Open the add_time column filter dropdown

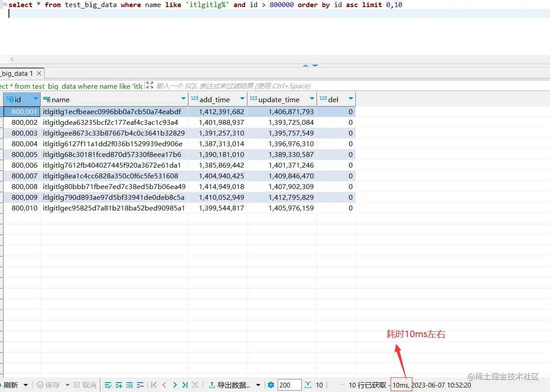[242, 99]
